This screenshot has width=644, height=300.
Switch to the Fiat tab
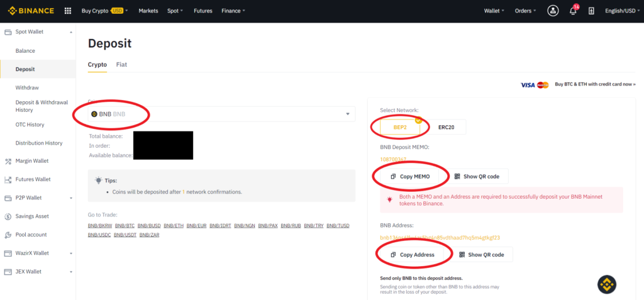[x=121, y=65]
